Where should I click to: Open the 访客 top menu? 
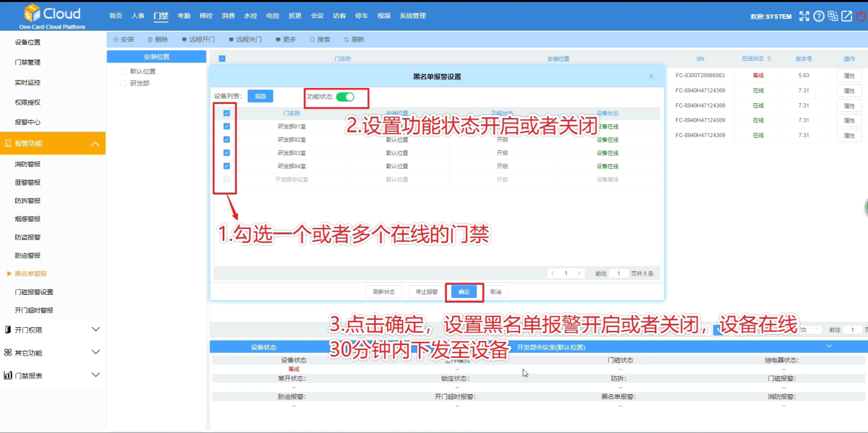[x=339, y=16]
